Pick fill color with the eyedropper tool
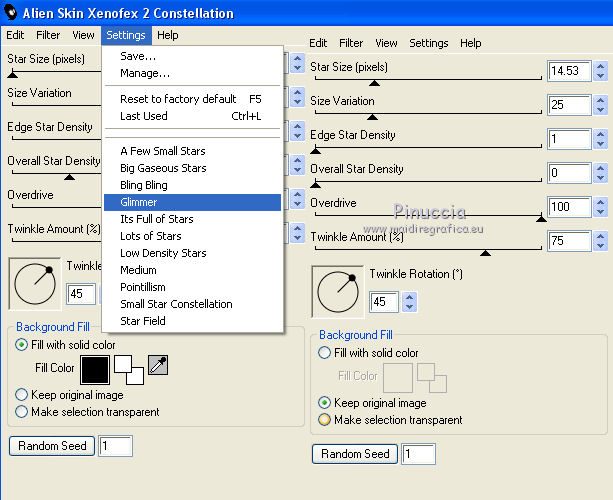Screen dimensions: 613x500 pyautogui.click(x=158, y=366)
